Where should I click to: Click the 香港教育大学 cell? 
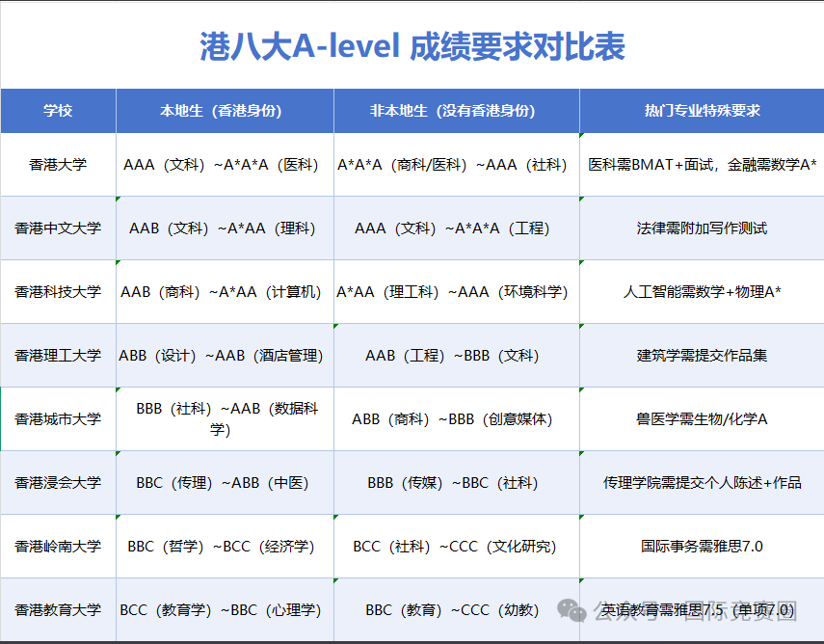pos(59,610)
